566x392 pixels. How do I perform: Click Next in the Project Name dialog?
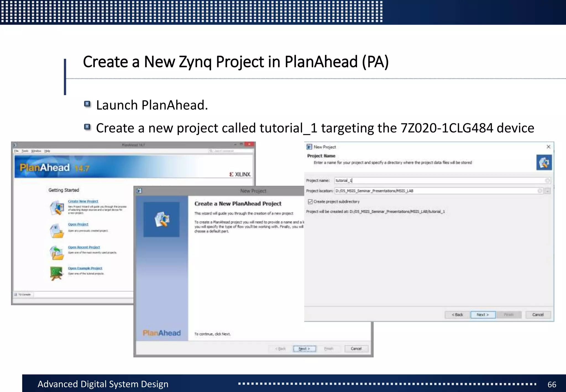pyautogui.click(x=483, y=315)
